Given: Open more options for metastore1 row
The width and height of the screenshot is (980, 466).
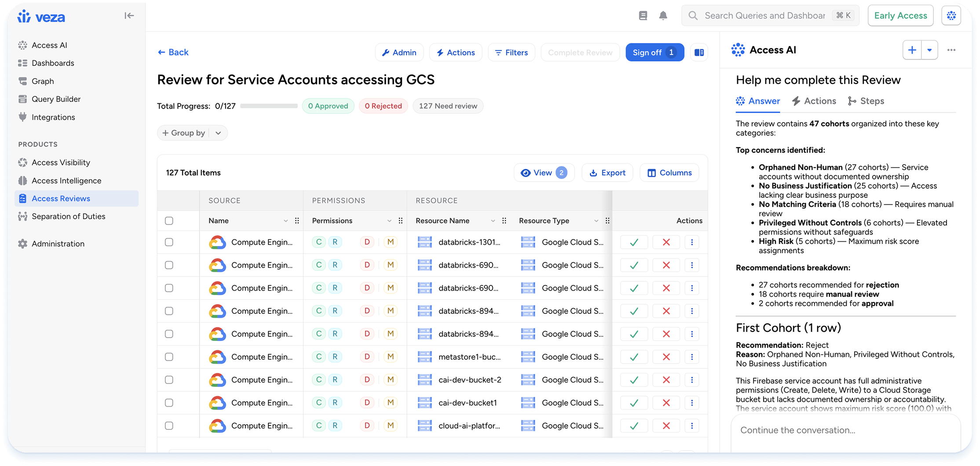Looking at the screenshot, I should pyautogui.click(x=692, y=357).
